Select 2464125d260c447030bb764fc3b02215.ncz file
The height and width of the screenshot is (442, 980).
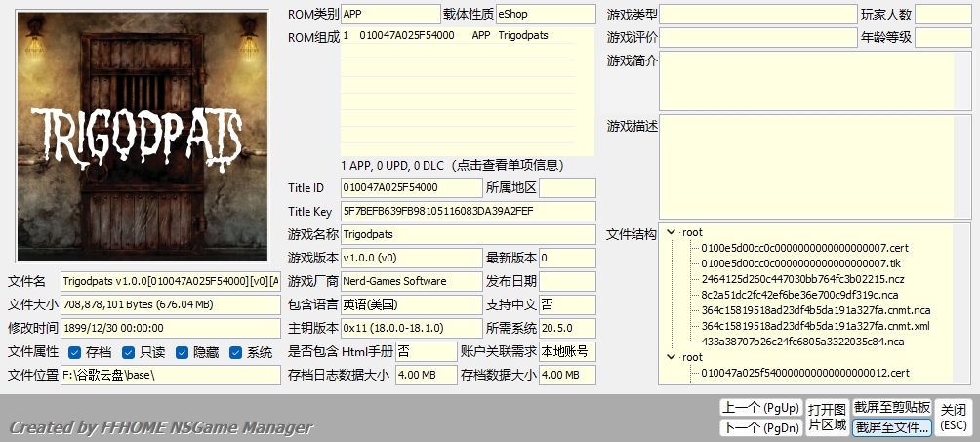[802, 279]
